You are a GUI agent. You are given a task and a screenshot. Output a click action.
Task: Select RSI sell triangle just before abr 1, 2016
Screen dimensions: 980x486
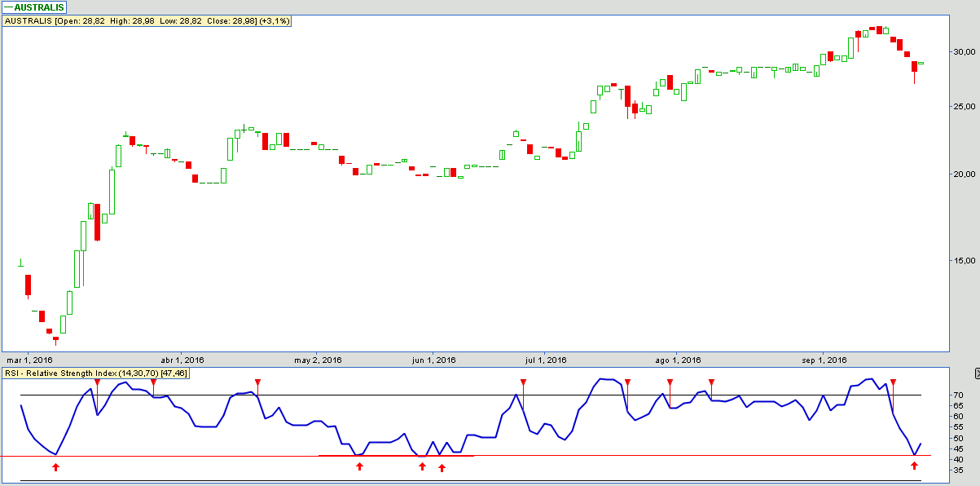point(153,382)
